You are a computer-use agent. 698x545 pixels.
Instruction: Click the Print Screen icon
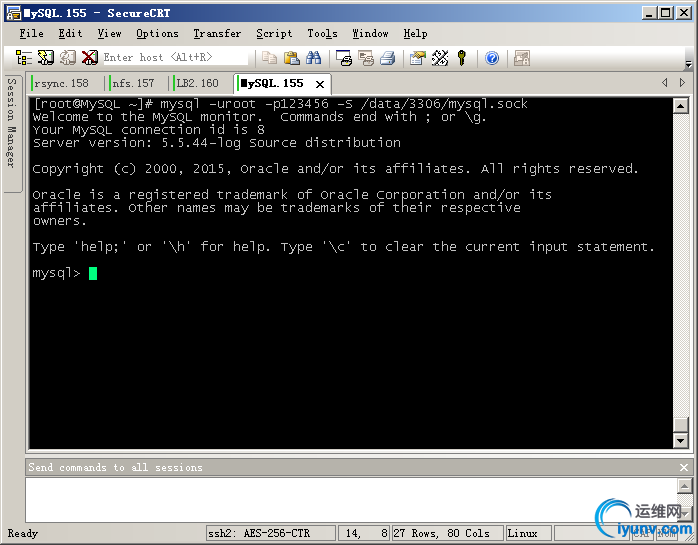[344, 58]
